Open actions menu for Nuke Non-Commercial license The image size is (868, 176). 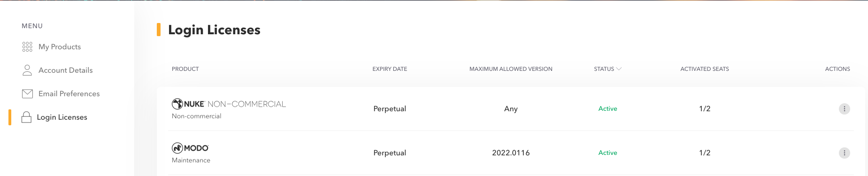(x=844, y=109)
